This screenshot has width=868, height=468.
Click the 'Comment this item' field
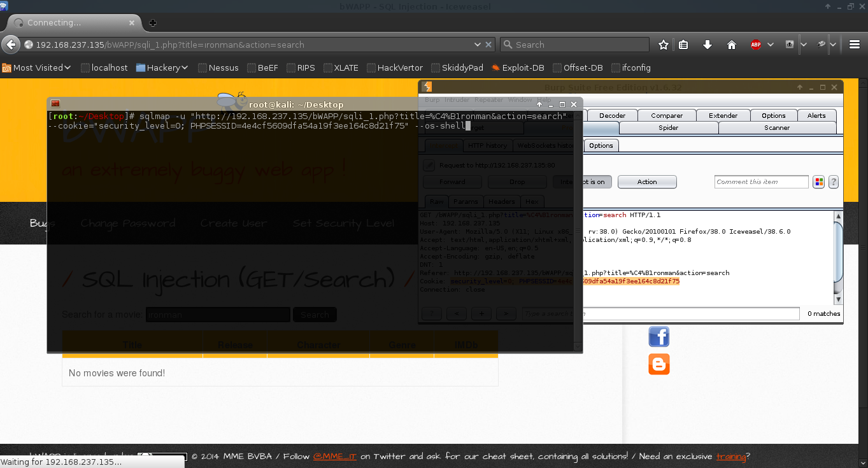pyautogui.click(x=761, y=182)
